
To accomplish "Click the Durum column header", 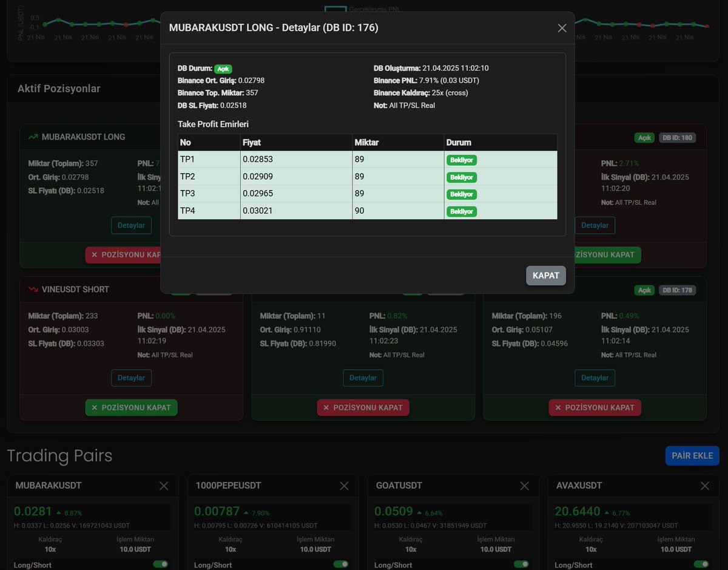I will pyautogui.click(x=500, y=143).
